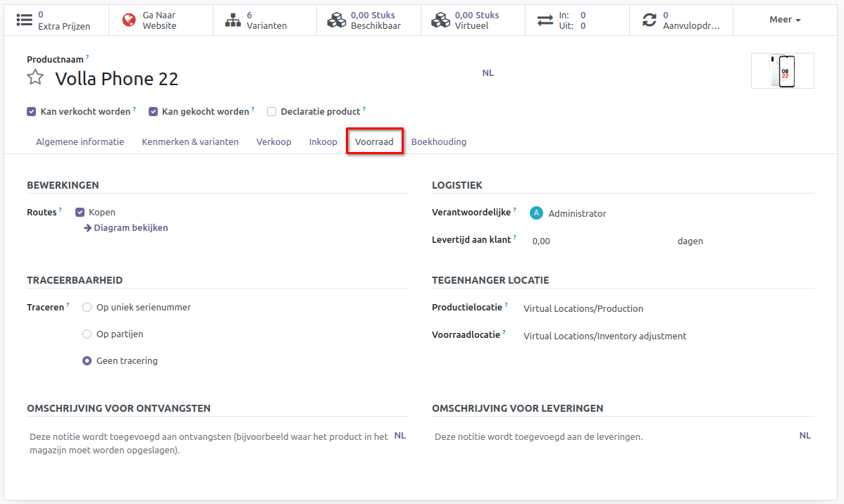Image resolution: width=844 pixels, height=504 pixels.
Task: Enable the Declaratie product checkbox
Action: 271,111
